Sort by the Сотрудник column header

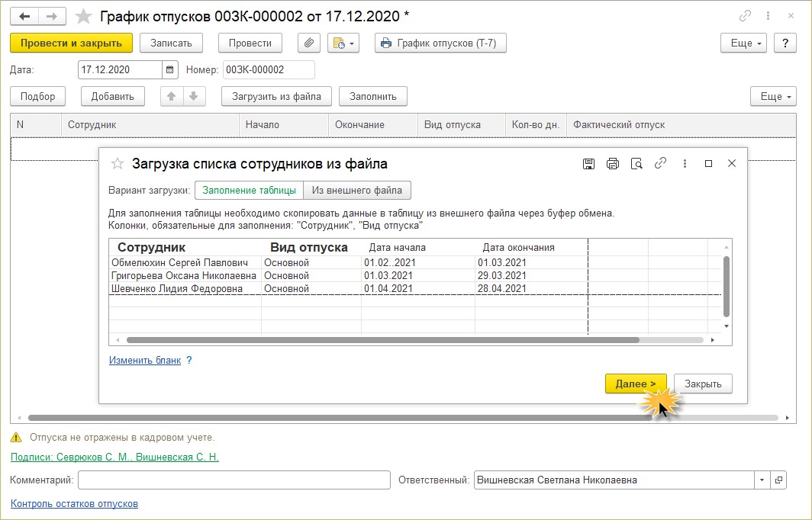(150, 125)
